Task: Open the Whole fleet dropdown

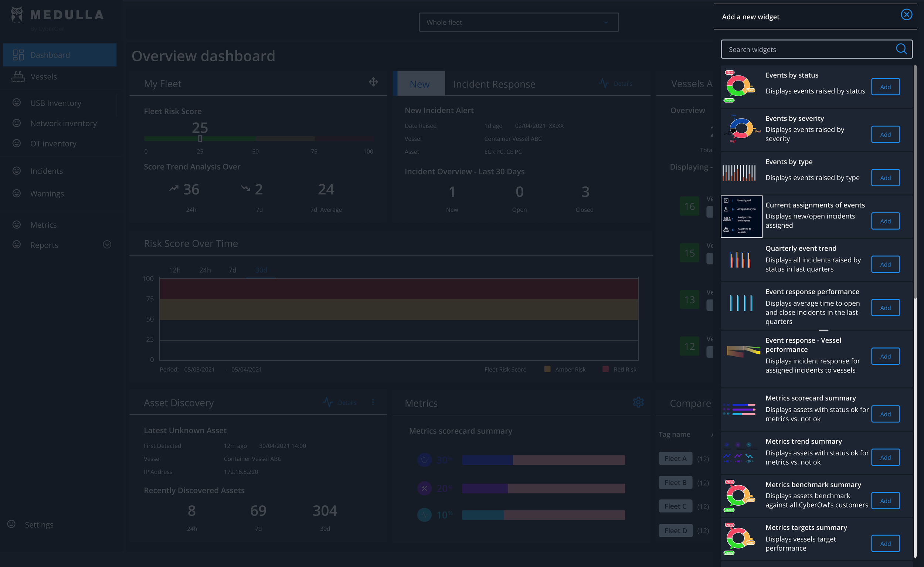Action: point(519,23)
